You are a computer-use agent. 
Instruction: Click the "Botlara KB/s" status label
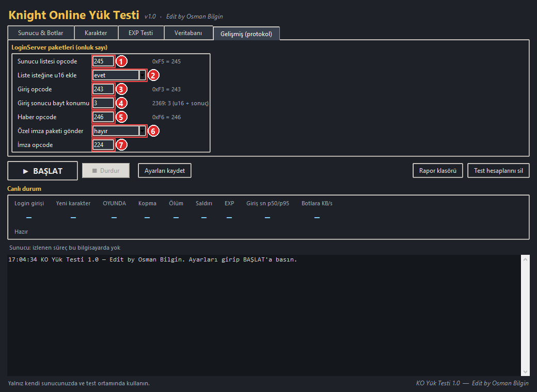[317, 203]
